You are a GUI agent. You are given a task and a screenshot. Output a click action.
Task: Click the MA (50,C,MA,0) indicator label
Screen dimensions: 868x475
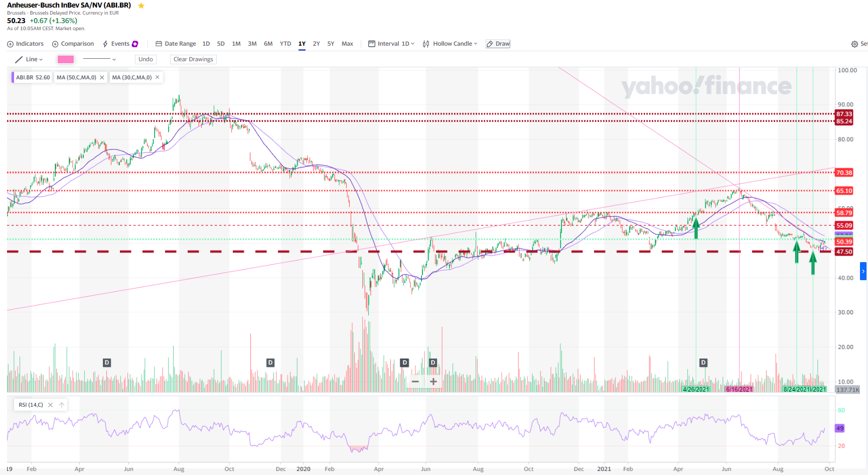[76, 77]
